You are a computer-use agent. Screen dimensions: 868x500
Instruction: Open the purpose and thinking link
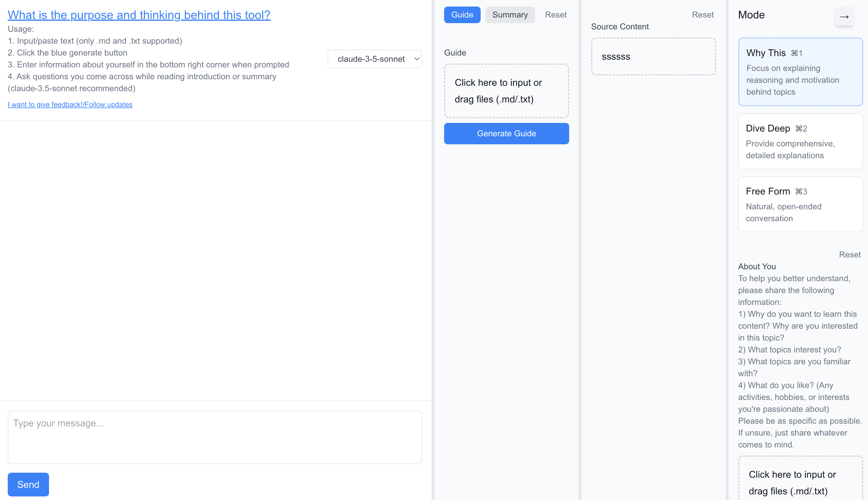click(139, 15)
